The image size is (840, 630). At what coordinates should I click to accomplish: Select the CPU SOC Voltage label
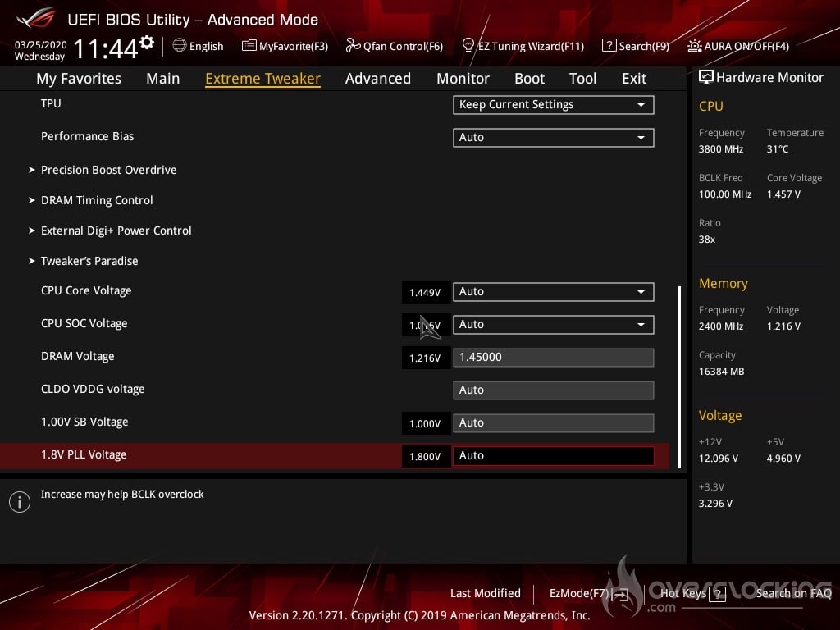coord(84,323)
